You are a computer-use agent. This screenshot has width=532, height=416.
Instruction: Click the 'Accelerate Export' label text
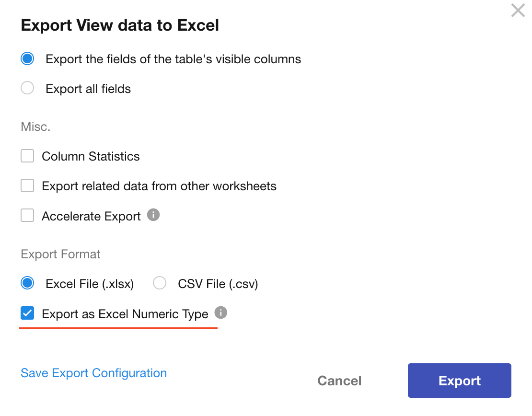tap(91, 216)
